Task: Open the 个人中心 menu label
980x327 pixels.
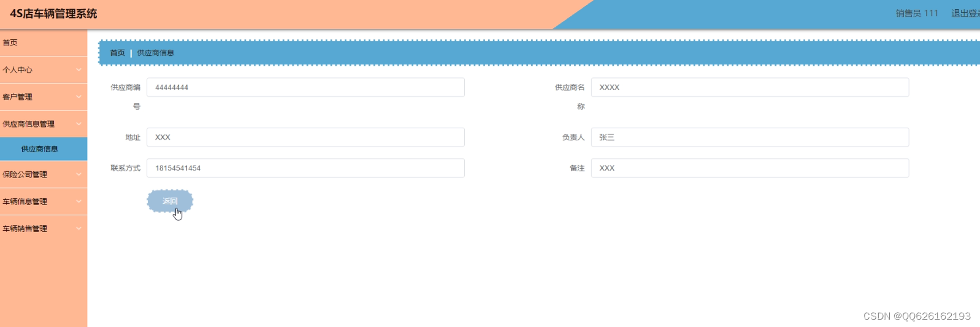Action: point(18,70)
